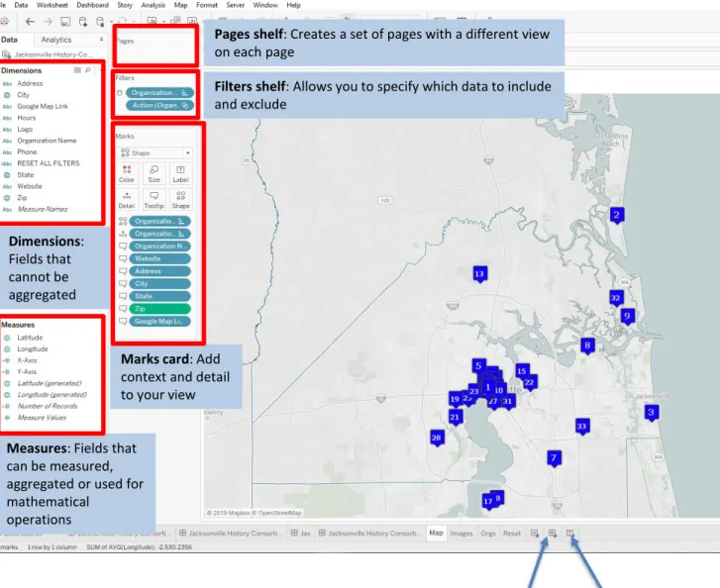This screenshot has width=720, height=588.
Task: Select the X-Axis measure field
Action: click(x=27, y=360)
